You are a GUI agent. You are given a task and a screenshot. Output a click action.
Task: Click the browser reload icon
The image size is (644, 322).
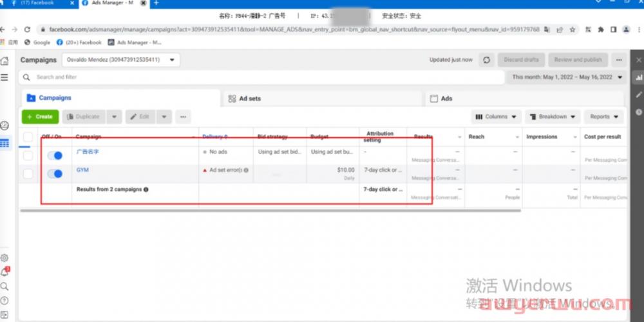click(27, 30)
